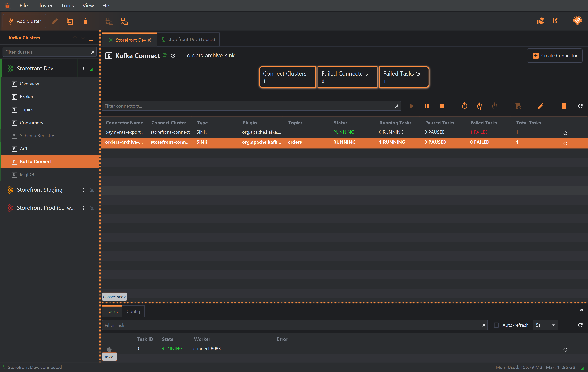Image resolution: width=588 pixels, height=372 pixels.
Task: Click the disconnect cluster icon in the toolbar
Action: pyautogui.click(x=125, y=21)
